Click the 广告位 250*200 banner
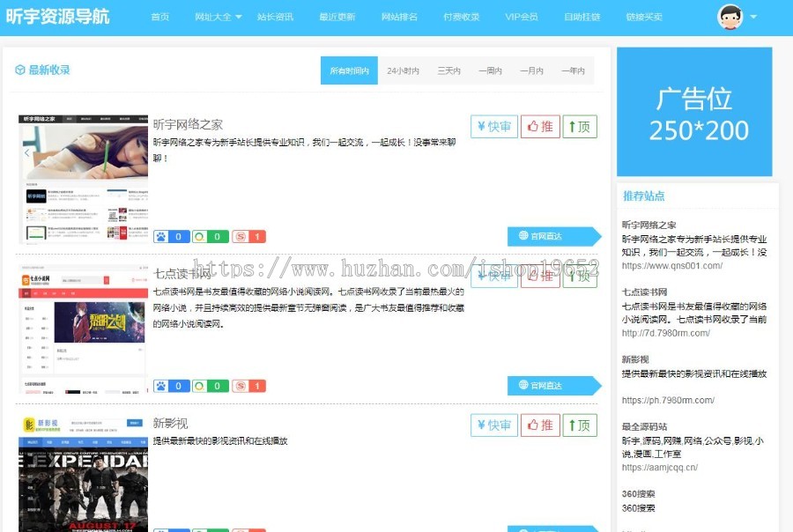Image resolution: width=793 pixels, height=532 pixels. click(x=694, y=112)
